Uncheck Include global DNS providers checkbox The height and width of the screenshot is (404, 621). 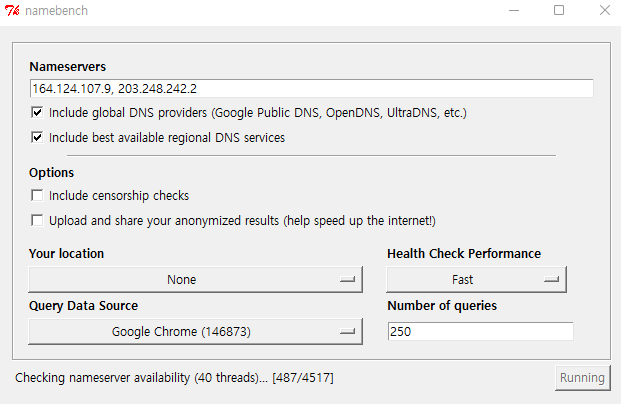click(x=37, y=112)
